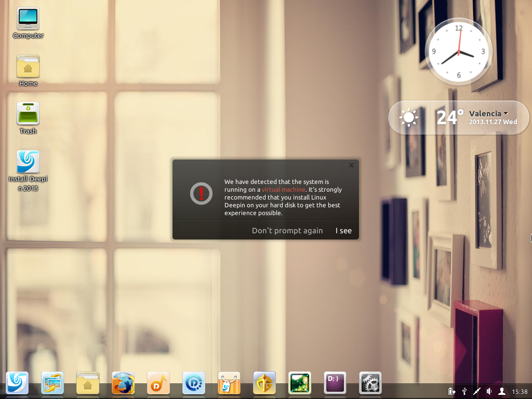
Task: Click the battery power tray icon
Action: tap(451, 391)
